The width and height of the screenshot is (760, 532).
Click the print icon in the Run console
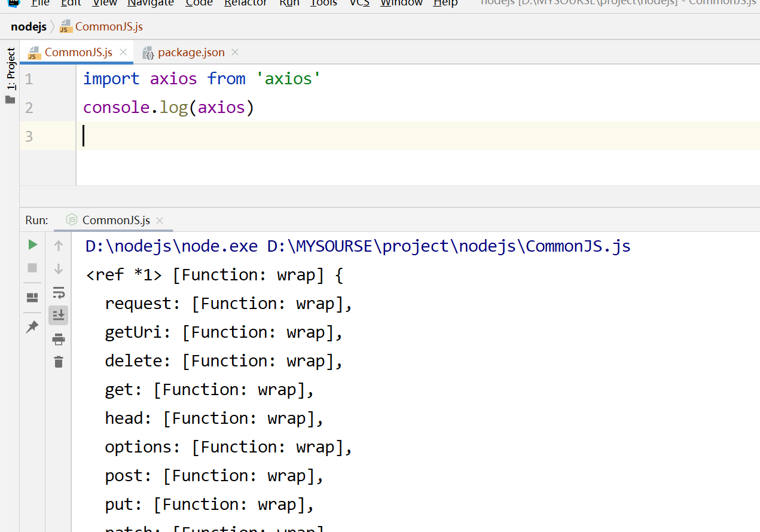coord(59,340)
